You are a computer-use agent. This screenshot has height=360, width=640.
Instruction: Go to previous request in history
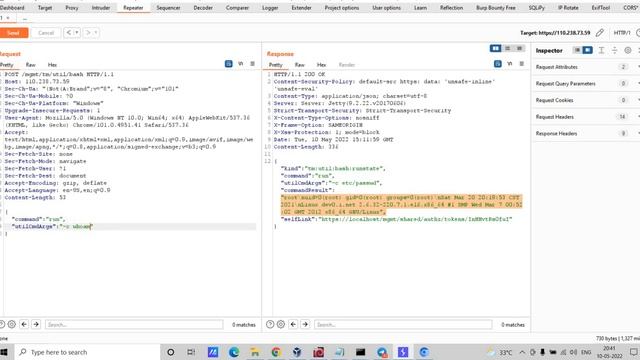click(69, 33)
